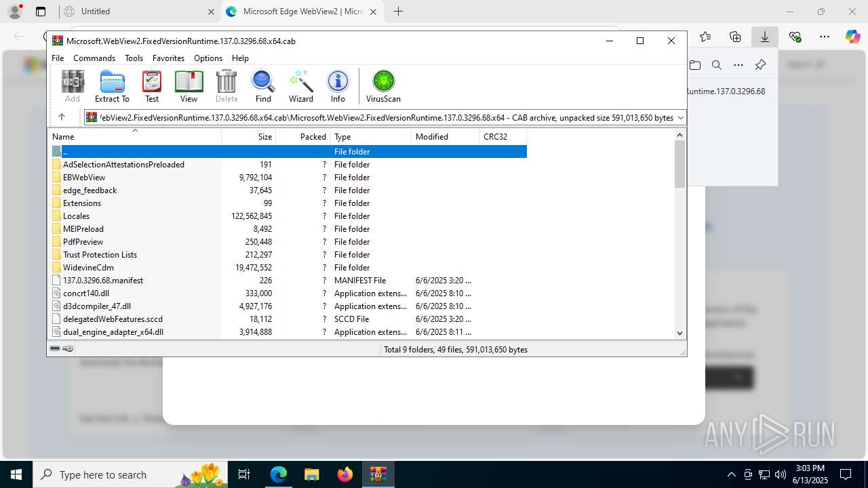Image resolution: width=868 pixels, height=488 pixels.
Task: Open more options in downloads panel
Action: [x=738, y=65]
